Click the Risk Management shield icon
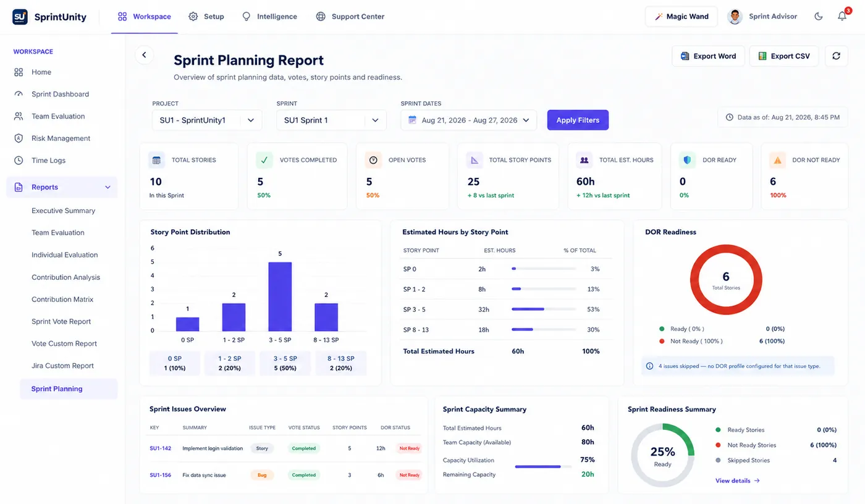The image size is (865, 504). 19,138
